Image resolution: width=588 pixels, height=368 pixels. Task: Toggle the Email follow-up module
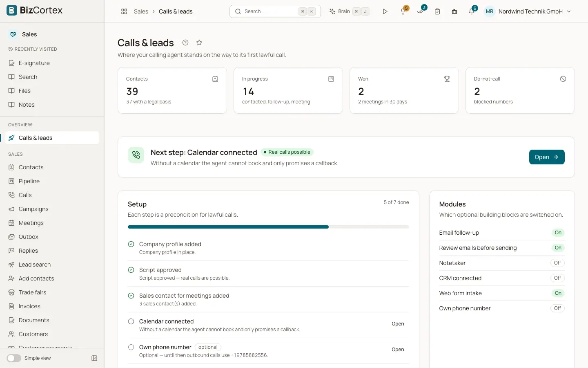[x=558, y=233]
